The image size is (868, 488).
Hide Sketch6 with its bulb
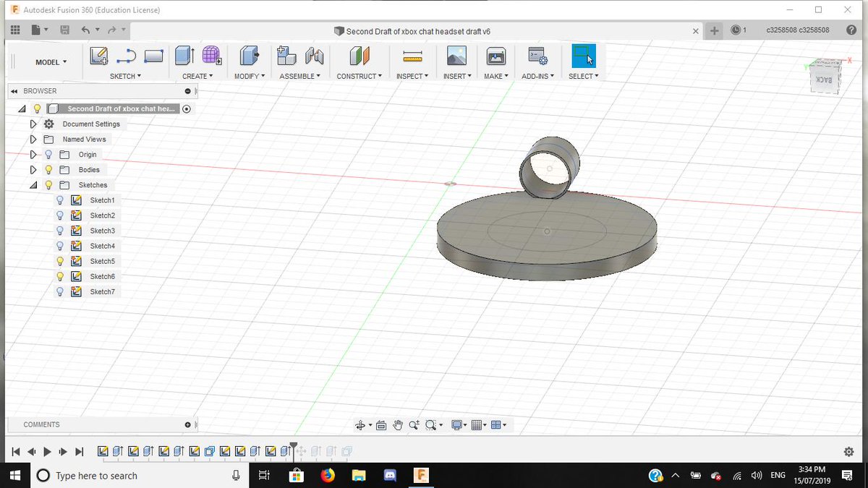[60, 276]
